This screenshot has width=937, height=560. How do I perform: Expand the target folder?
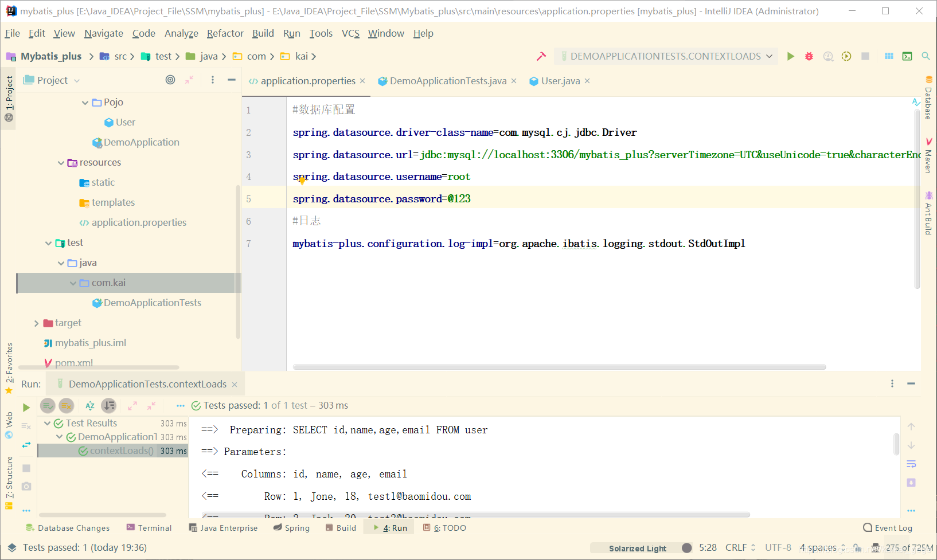[x=36, y=323]
